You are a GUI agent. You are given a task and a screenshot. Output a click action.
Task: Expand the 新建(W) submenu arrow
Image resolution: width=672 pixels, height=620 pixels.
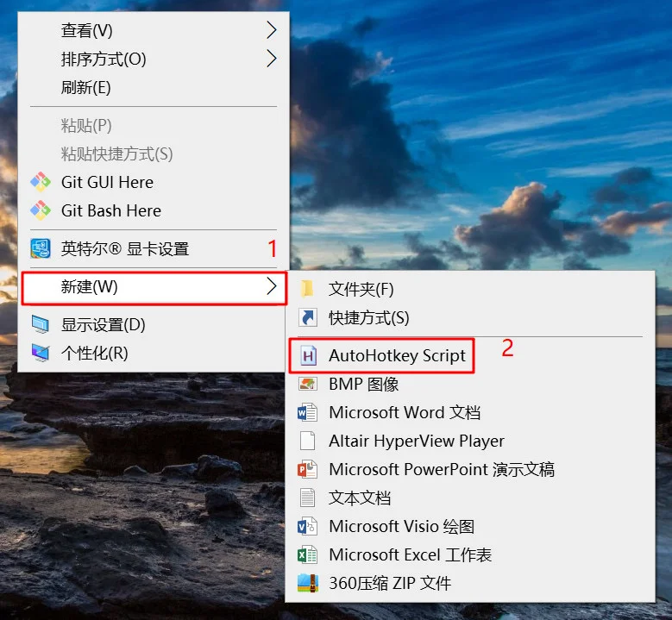coord(271,286)
